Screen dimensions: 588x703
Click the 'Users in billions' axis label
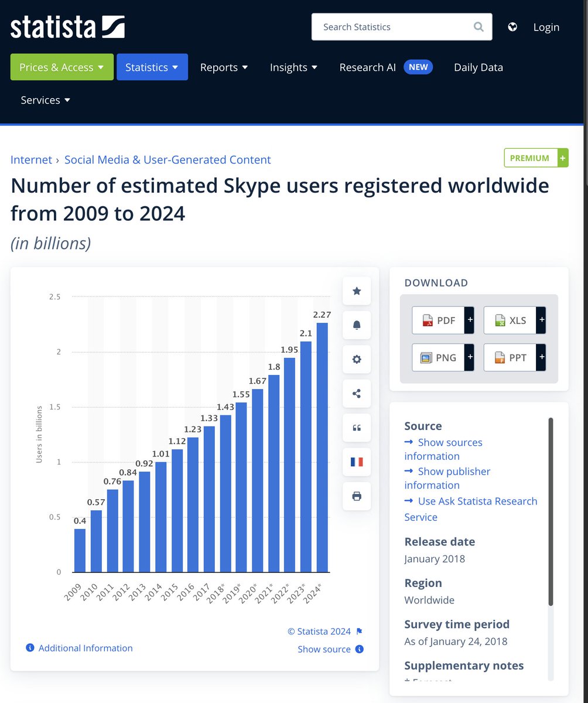(39, 434)
